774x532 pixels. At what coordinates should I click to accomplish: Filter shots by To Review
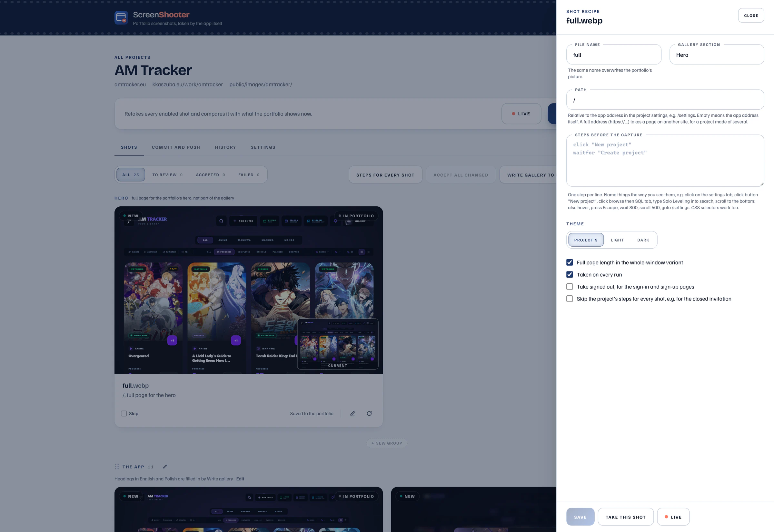click(167, 175)
